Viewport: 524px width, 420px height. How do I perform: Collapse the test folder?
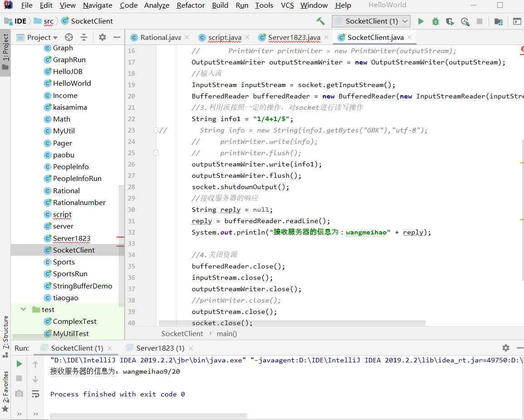point(24,309)
